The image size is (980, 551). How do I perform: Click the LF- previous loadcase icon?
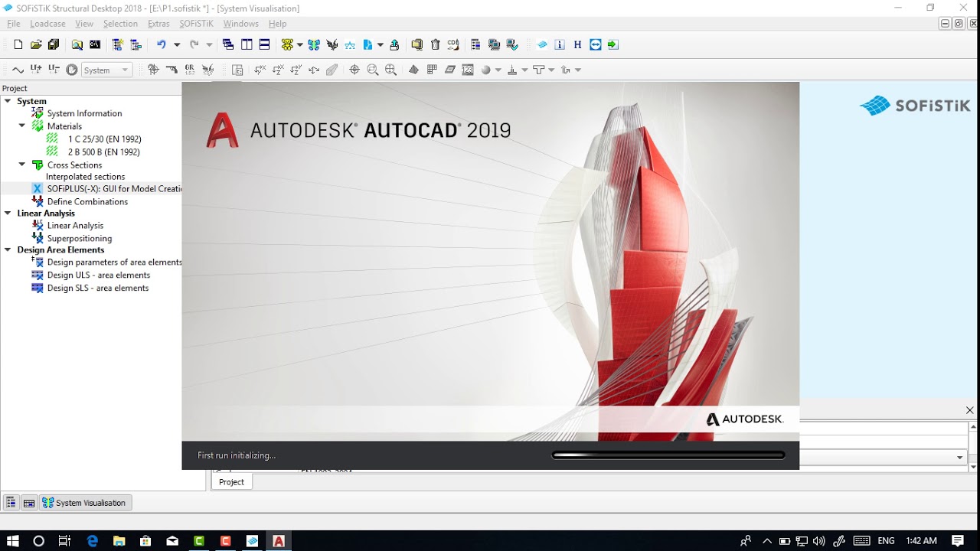(x=54, y=70)
